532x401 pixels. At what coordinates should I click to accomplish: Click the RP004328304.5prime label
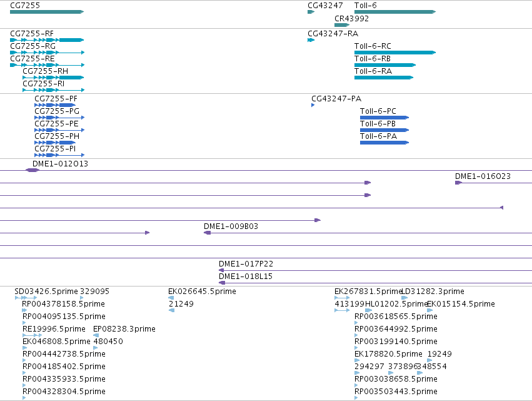(x=64, y=392)
